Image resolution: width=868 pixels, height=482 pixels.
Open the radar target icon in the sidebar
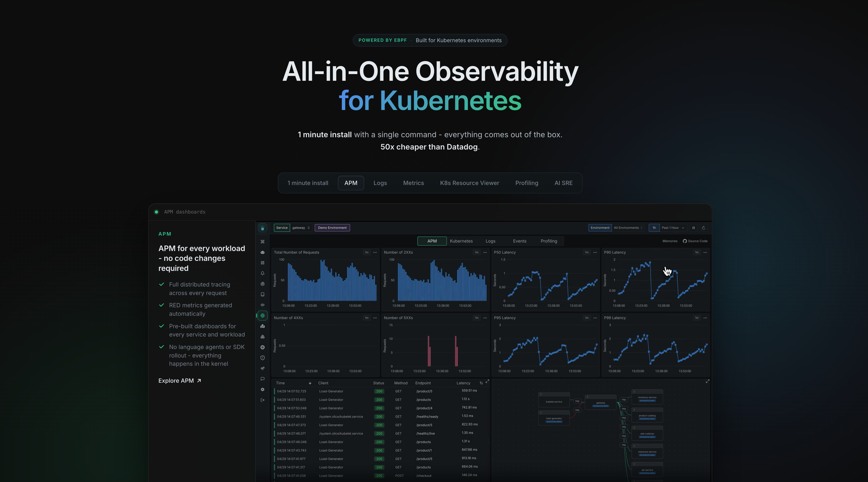tap(262, 284)
